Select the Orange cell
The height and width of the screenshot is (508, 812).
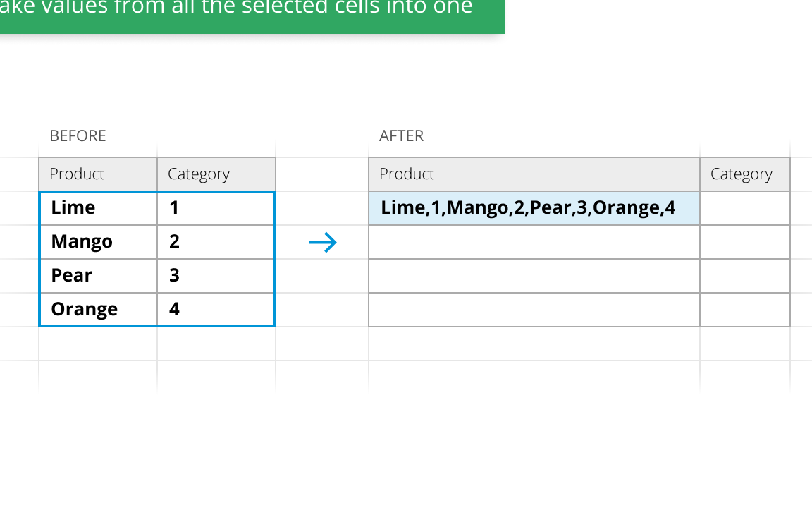coord(99,310)
